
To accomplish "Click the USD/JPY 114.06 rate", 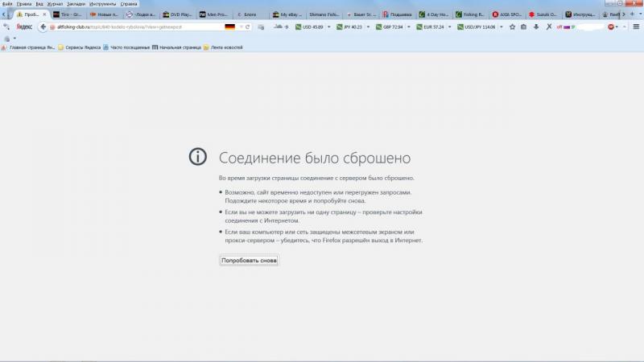I will point(477,27).
